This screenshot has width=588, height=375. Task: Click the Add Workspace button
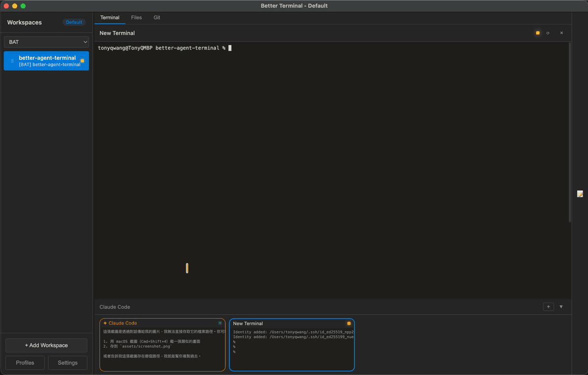(47, 345)
